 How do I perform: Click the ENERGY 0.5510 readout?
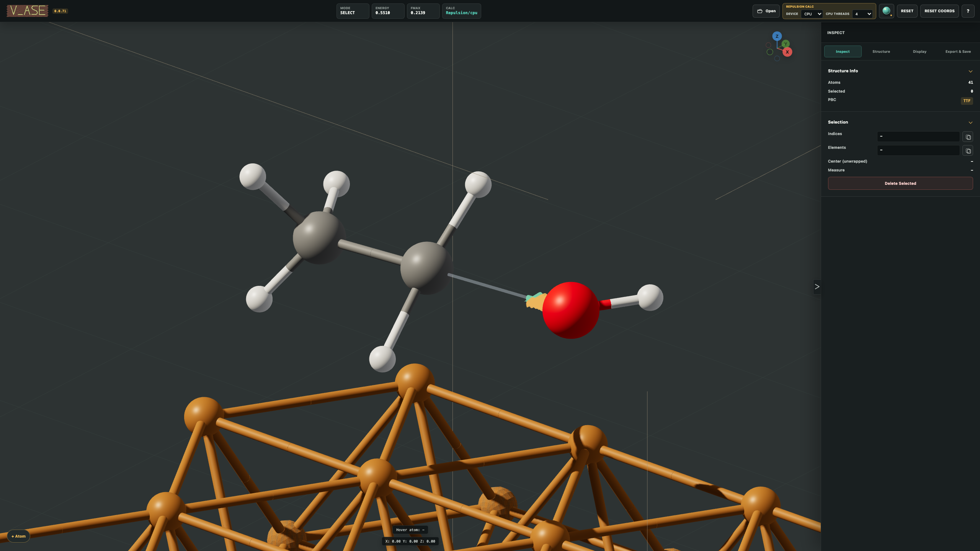(x=388, y=11)
